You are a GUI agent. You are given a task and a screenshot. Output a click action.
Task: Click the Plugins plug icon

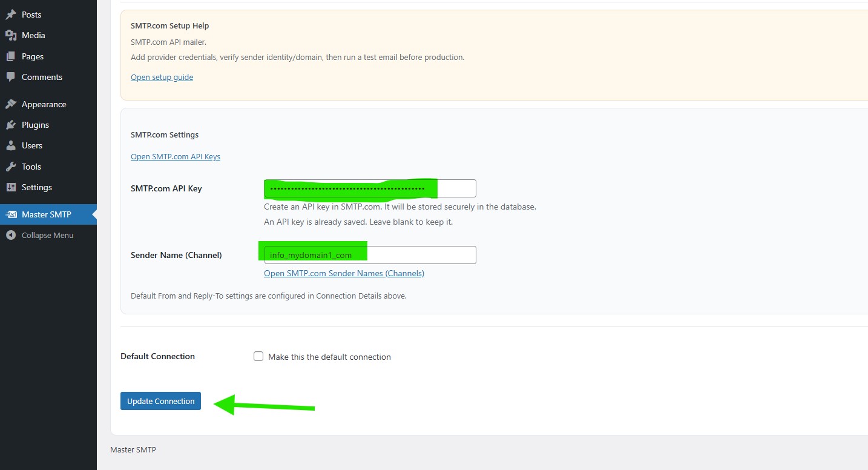click(11, 125)
